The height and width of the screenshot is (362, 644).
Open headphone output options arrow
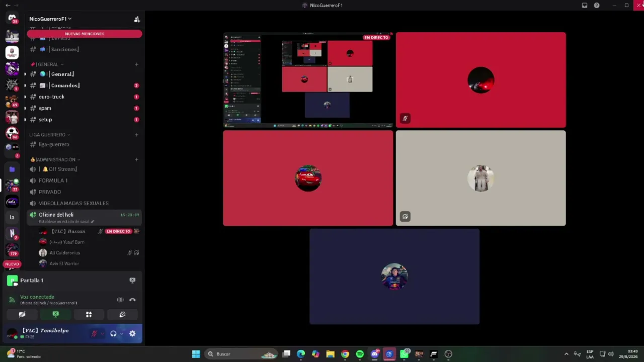[121, 333]
